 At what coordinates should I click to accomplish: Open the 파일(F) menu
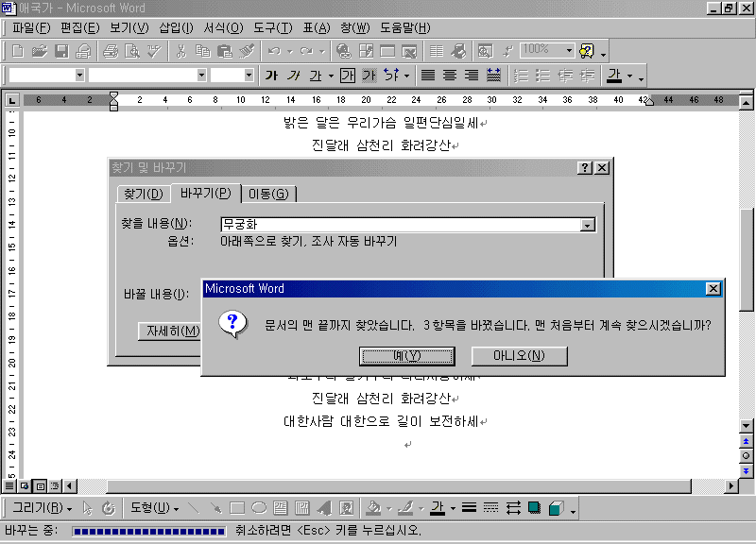point(31,28)
